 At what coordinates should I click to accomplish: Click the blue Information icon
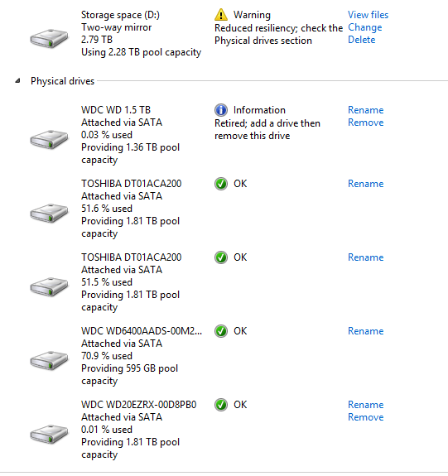coord(221,110)
